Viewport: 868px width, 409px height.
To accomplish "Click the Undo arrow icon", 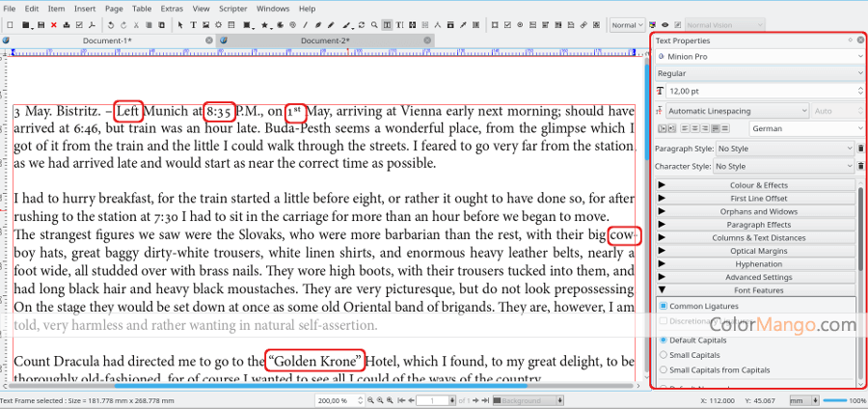I will 111,24.
